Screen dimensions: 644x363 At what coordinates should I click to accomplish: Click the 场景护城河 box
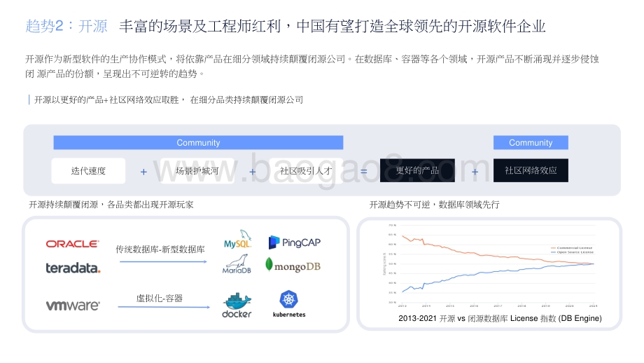(197, 170)
